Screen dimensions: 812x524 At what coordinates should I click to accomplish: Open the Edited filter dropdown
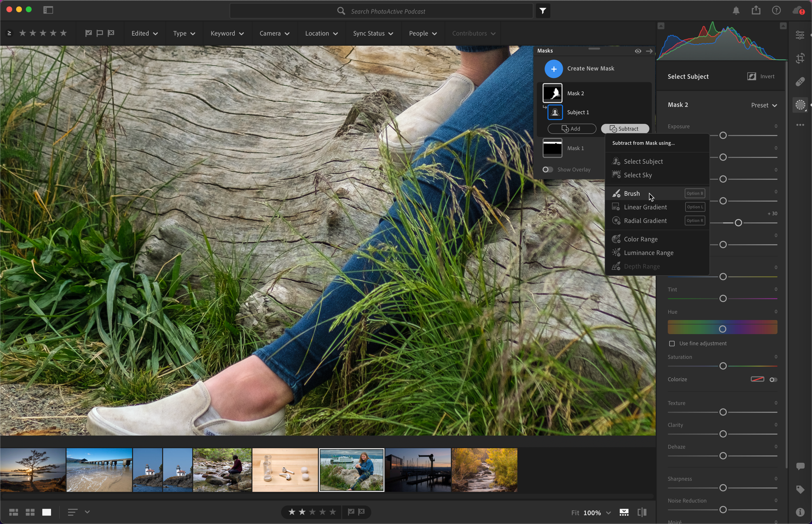(144, 33)
